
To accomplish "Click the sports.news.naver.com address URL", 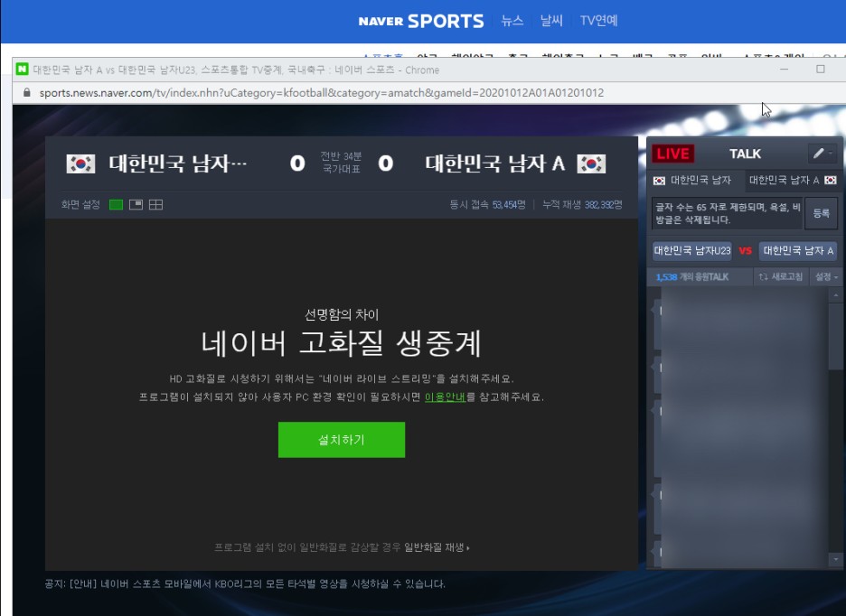I will pos(322,93).
